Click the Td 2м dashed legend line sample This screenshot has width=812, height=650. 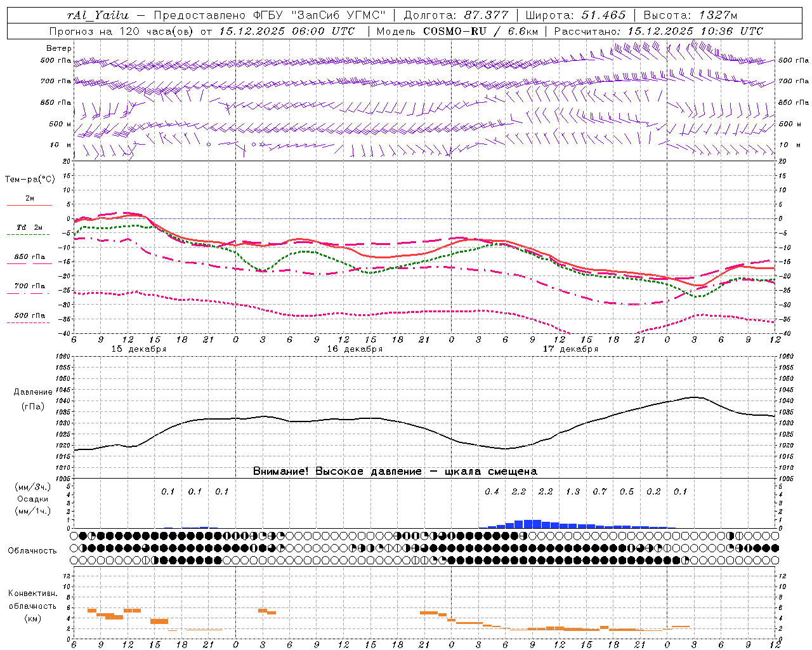click(28, 235)
